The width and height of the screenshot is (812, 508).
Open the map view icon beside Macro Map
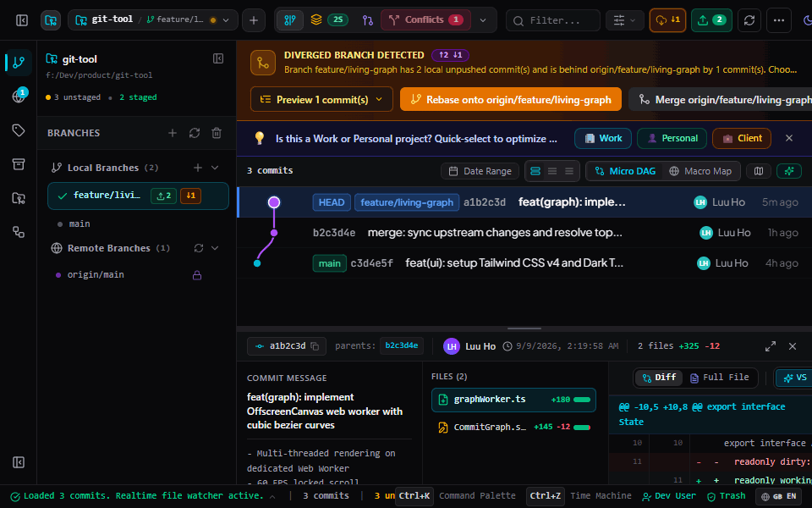(x=759, y=171)
